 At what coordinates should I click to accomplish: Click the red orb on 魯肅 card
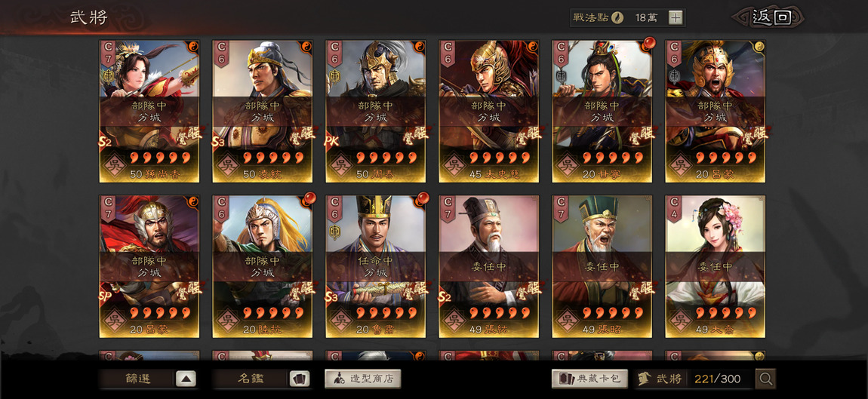[423, 198]
